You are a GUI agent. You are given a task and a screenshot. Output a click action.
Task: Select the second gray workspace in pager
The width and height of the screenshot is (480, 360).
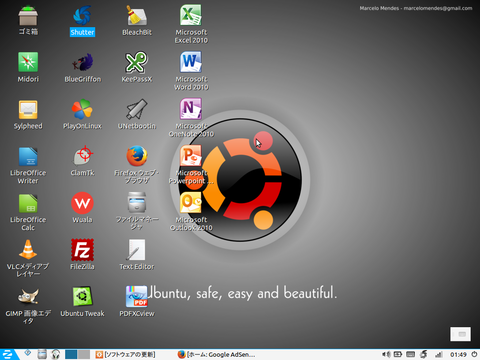(84, 354)
